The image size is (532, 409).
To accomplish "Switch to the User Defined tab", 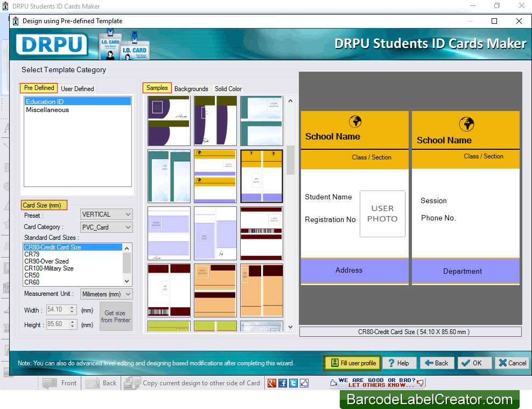I will [x=77, y=88].
